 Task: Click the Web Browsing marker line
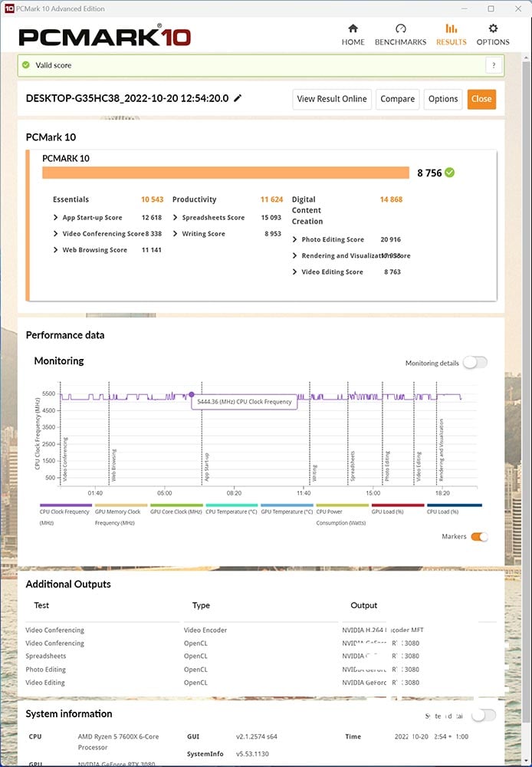(x=109, y=433)
